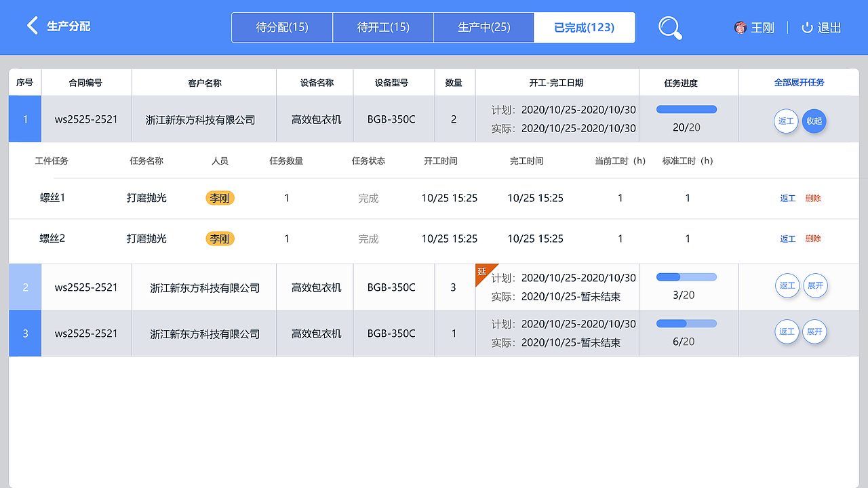This screenshot has width=868, height=488.
Task: Click the 当前工时（h） sub-header
Action: 620,161
